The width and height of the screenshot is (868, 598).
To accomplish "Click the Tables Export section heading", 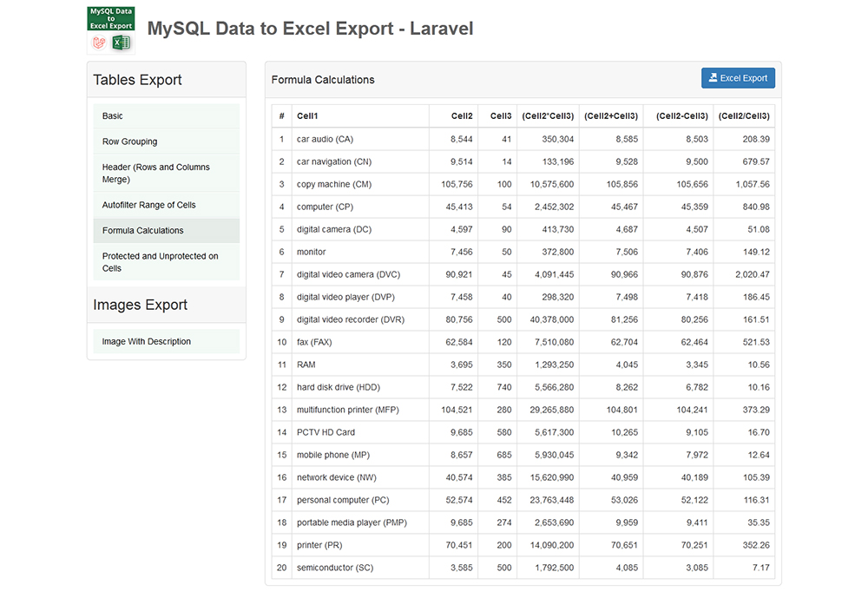I will (x=137, y=79).
